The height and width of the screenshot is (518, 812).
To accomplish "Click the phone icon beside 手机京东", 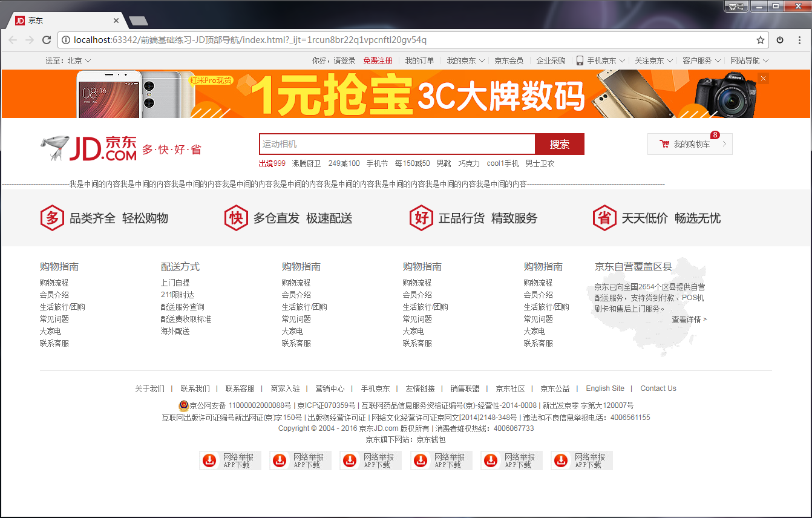I will [x=580, y=61].
